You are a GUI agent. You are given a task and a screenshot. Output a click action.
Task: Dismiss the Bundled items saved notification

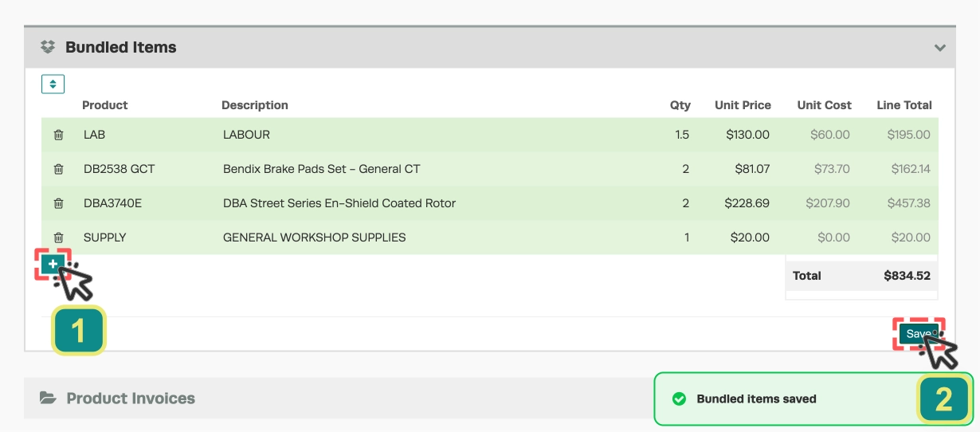point(813,399)
